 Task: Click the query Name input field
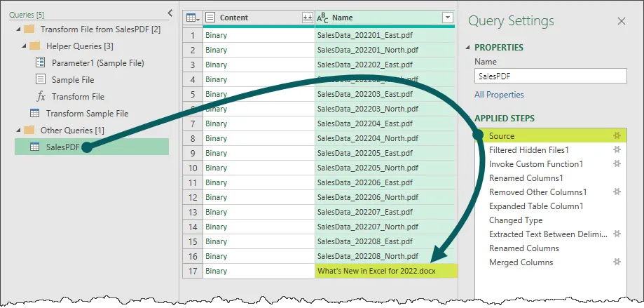click(550, 76)
